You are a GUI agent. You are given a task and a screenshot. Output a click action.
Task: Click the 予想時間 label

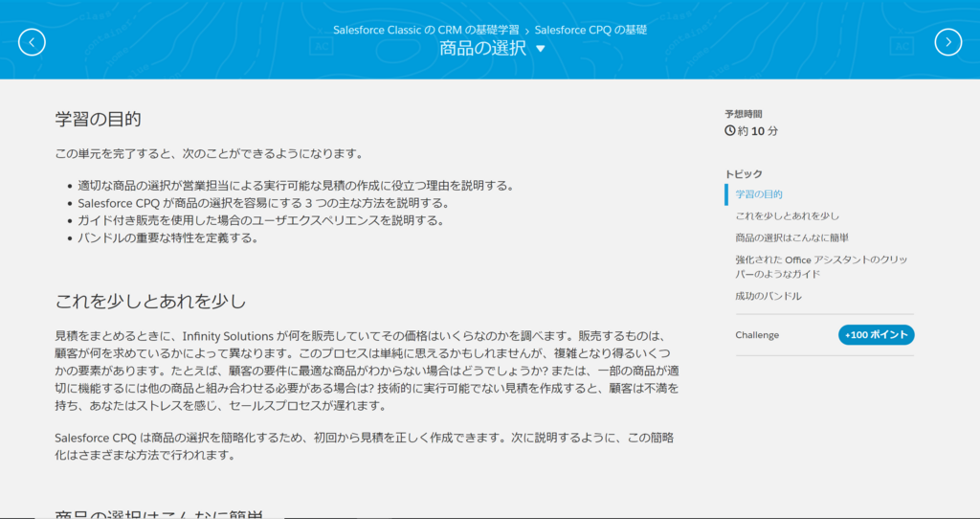pos(743,114)
